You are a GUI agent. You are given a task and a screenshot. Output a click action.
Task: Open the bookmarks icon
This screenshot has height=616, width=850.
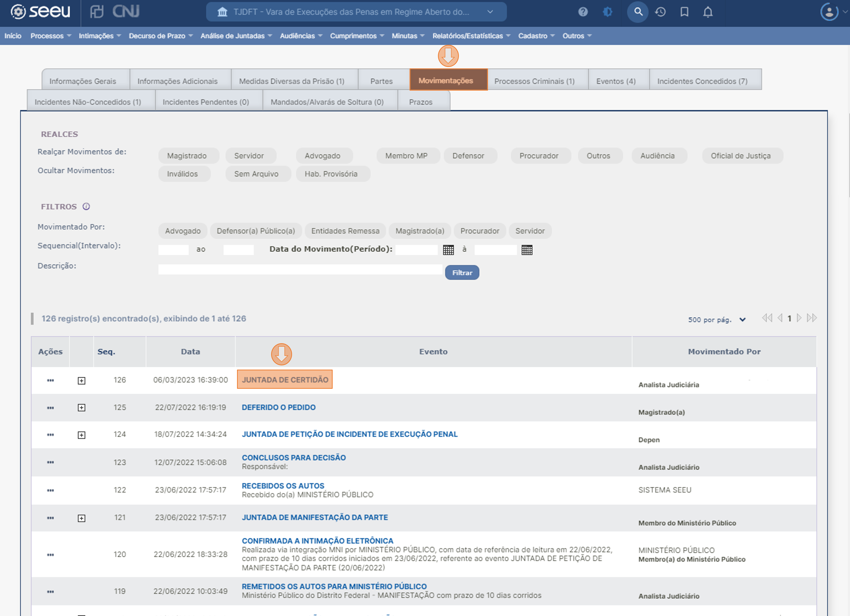(684, 12)
